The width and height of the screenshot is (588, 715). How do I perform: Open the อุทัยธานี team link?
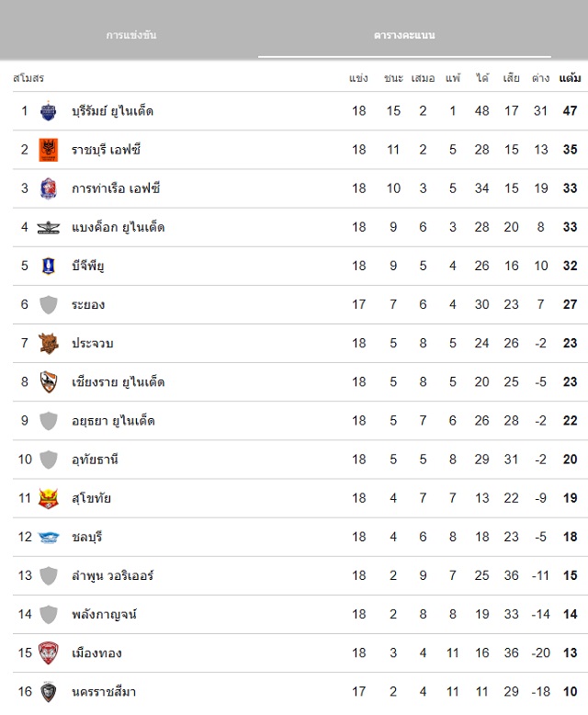click(96, 460)
